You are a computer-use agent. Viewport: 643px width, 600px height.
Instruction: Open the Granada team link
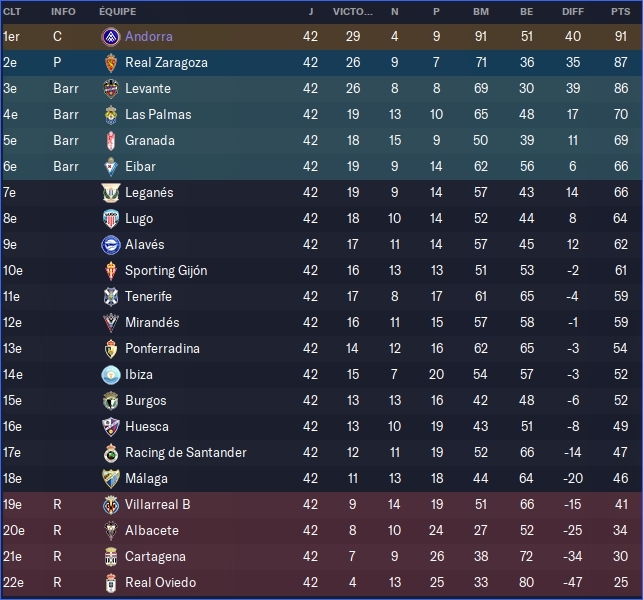click(x=150, y=141)
